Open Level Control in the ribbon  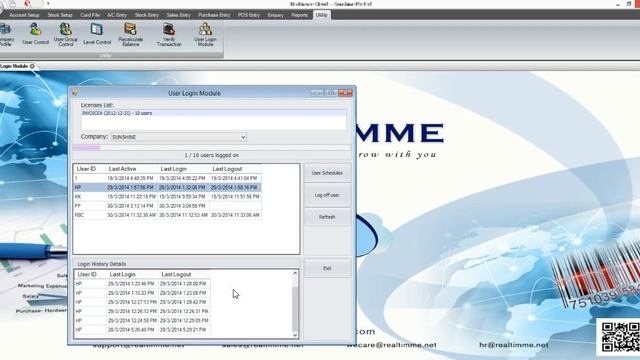(97, 34)
